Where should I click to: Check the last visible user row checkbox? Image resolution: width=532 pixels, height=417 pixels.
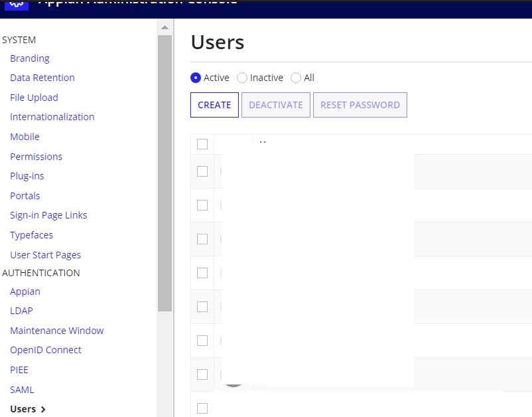pos(202,408)
